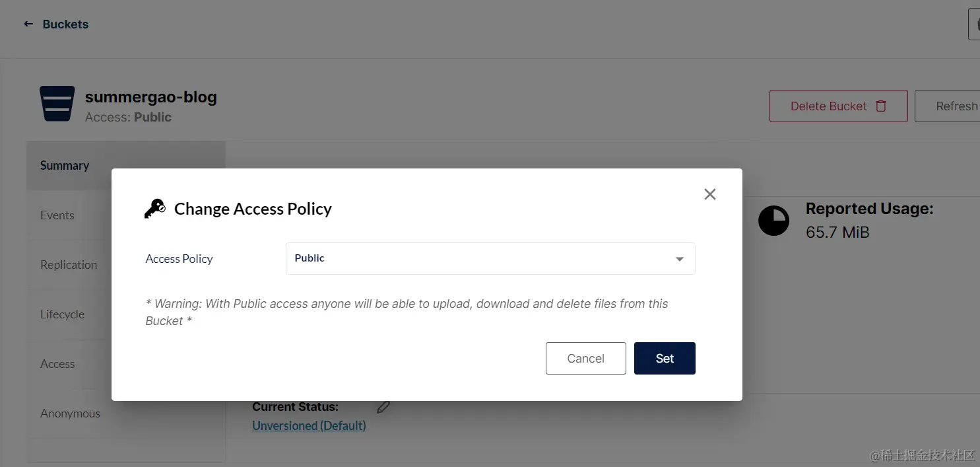
Task: Click the trash icon on Delete Bucket
Action: coord(880,106)
